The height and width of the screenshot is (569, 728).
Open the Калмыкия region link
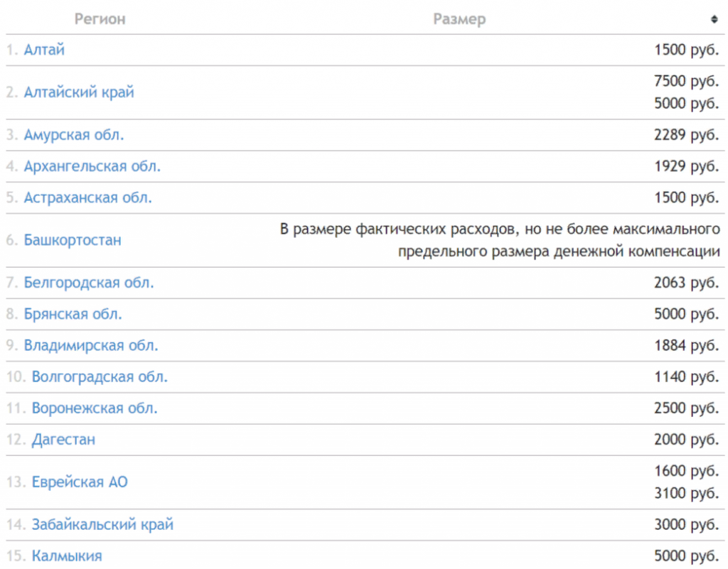tap(67, 556)
